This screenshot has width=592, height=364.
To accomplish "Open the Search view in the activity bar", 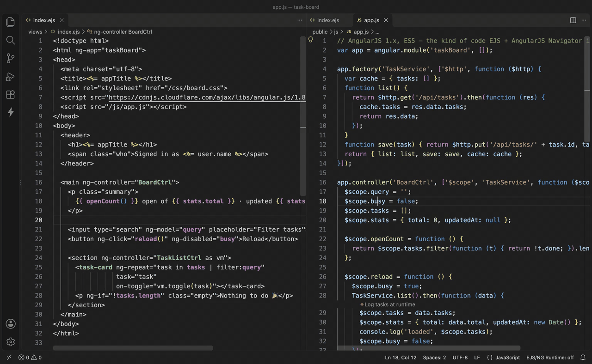I will [11, 40].
